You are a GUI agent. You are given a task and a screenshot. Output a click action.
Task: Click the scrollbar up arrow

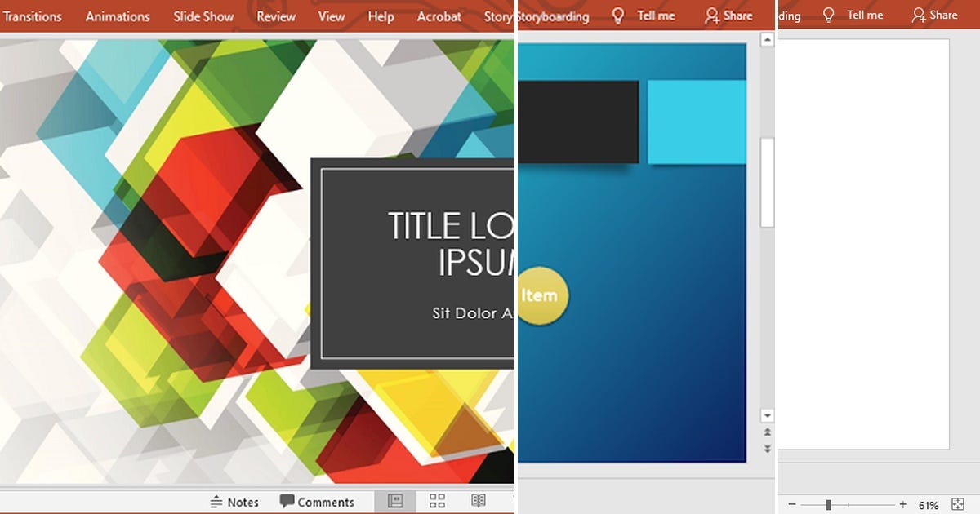(767, 38)
